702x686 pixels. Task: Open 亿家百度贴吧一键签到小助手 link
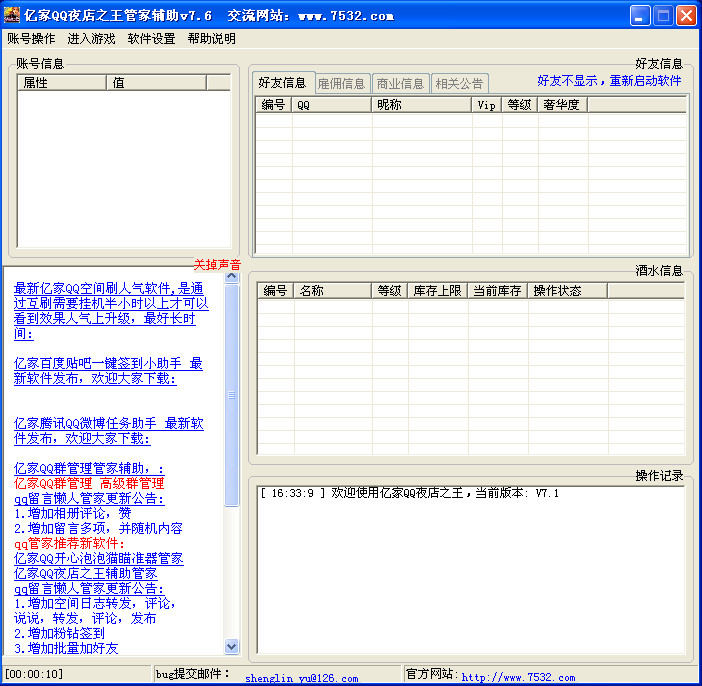[x=108, y=371]
